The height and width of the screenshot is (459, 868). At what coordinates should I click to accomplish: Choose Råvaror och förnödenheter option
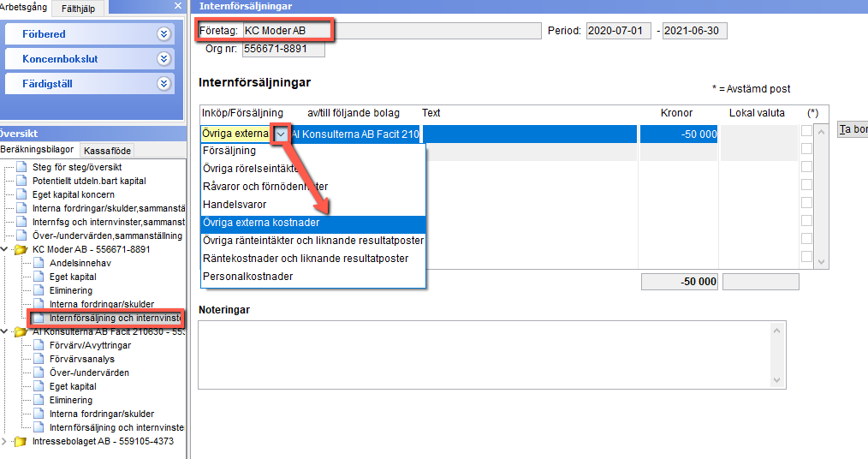tap(312, 187)
